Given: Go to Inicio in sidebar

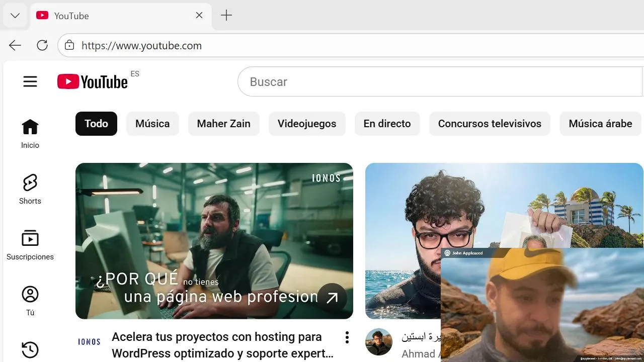Looking at the screenshot, I should (x=30, y=134).
